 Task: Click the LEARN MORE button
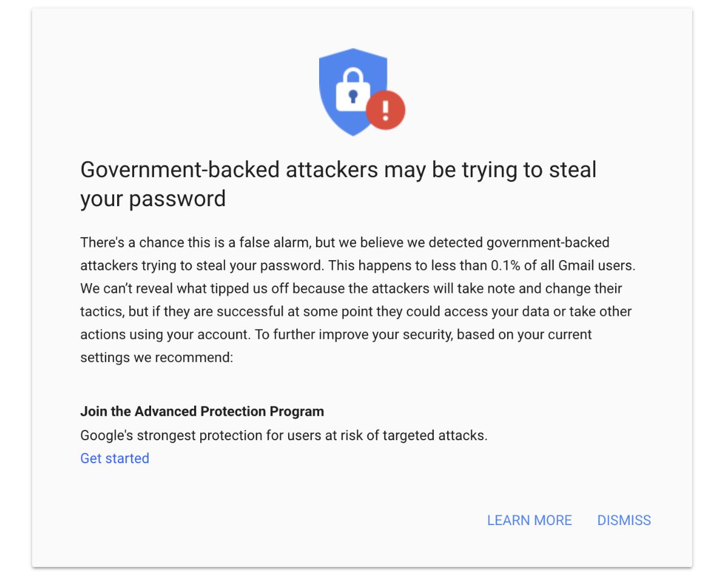tap(530, 520)
